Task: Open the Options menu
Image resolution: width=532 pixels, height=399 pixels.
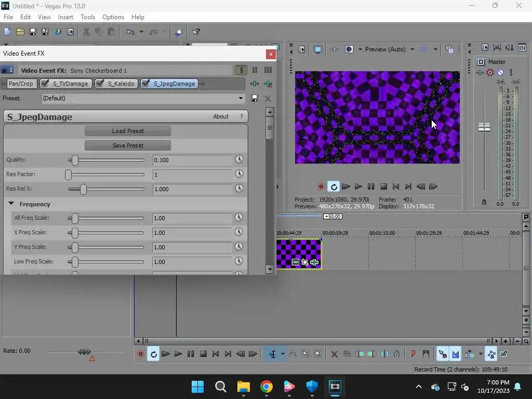Action: point(113,17)
